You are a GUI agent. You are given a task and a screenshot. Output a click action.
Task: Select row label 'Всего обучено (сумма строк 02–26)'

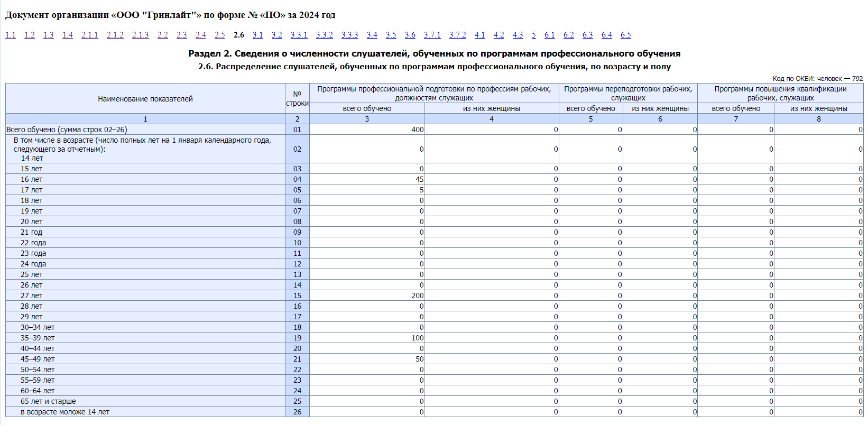67,130
